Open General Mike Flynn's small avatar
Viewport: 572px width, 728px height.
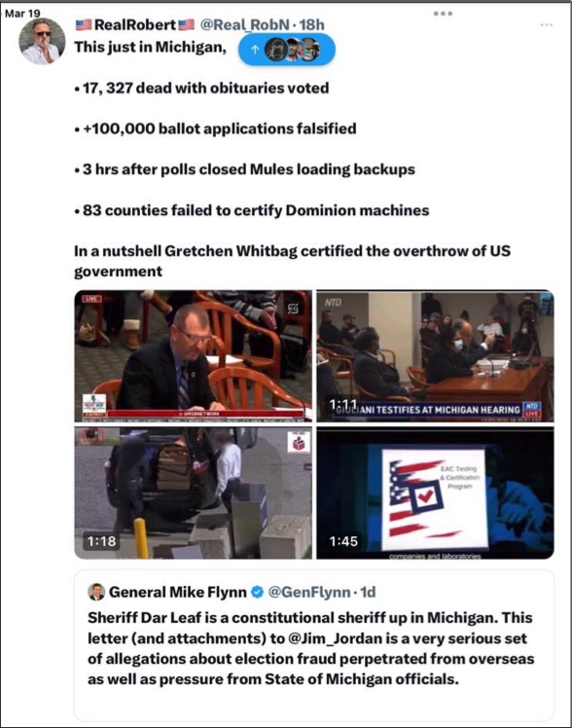pyautogui.click(x=96, y=592)
